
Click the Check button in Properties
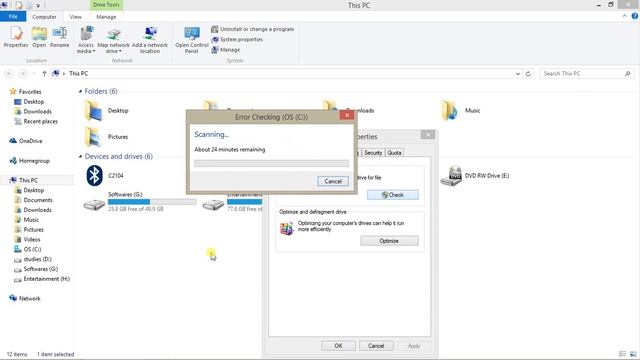click(x=393, y=195)
